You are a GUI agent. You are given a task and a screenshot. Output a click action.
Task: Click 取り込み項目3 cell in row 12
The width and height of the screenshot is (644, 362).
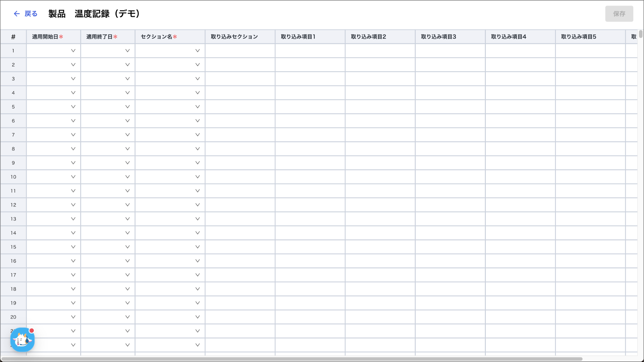[450, 205]
